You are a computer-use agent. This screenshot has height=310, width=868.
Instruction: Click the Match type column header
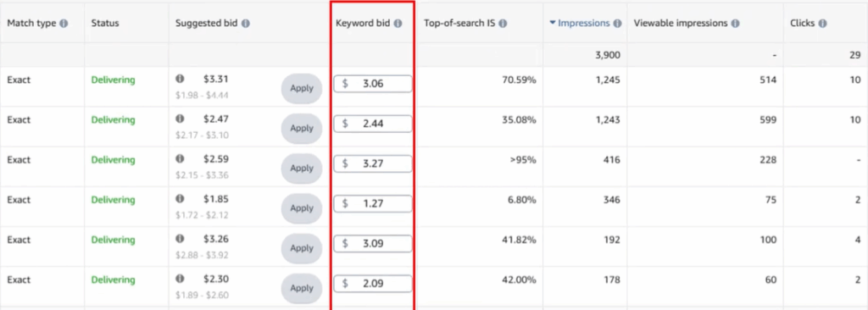32,24
